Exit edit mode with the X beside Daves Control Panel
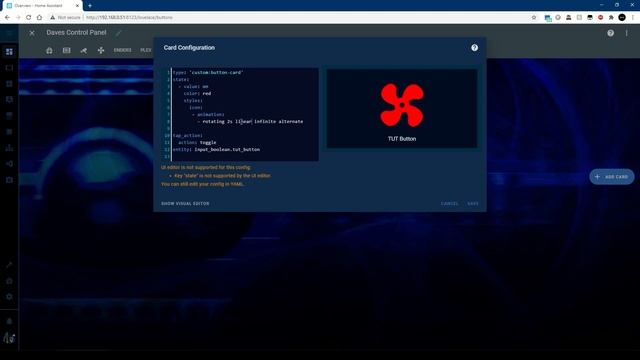Viewport: 640px width, 360px height. coord(32,33)
